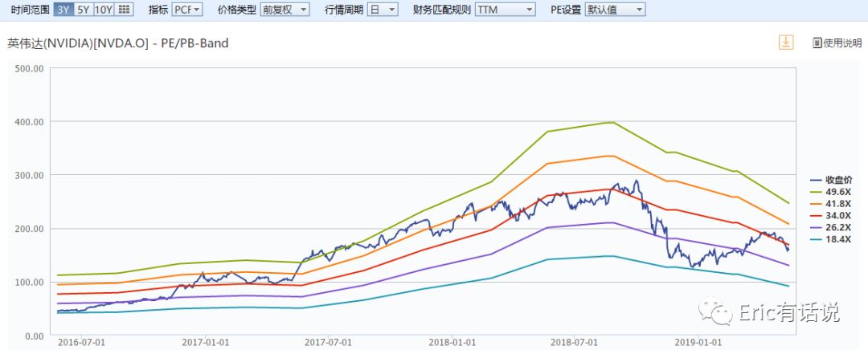868x350 pixels.
Task: Toggle the 18.4X band legend entry
Action: point(829,240)
